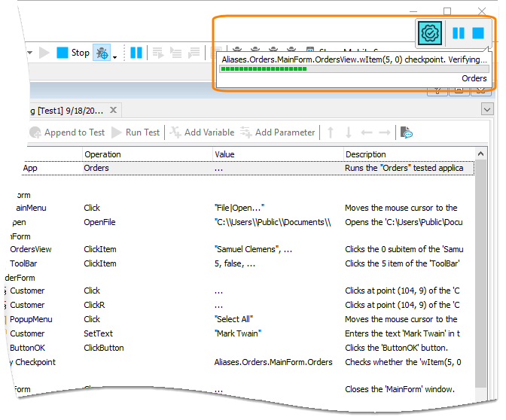Select the Customer ClickR row
Viewport: 506px width, 420px height.
(239, 305)
